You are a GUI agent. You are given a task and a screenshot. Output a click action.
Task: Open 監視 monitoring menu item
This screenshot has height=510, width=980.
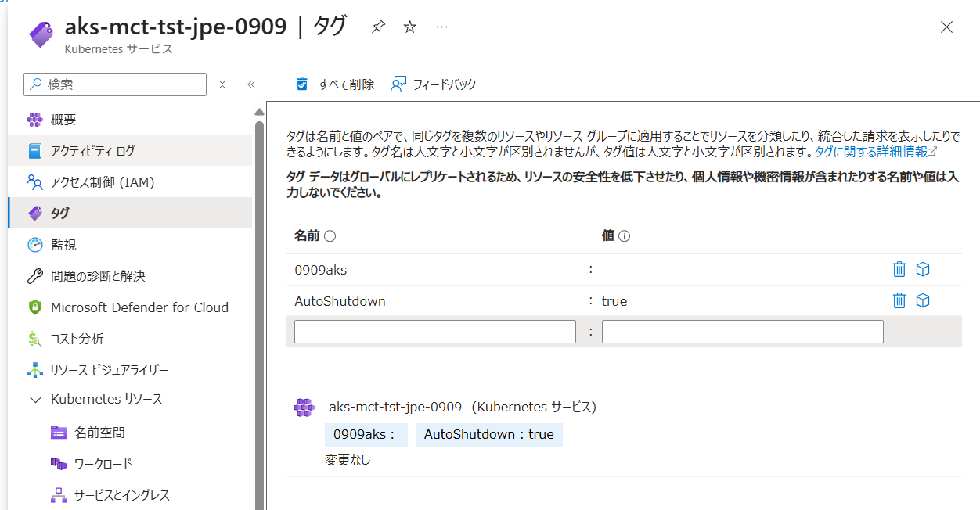click(130, 245)
